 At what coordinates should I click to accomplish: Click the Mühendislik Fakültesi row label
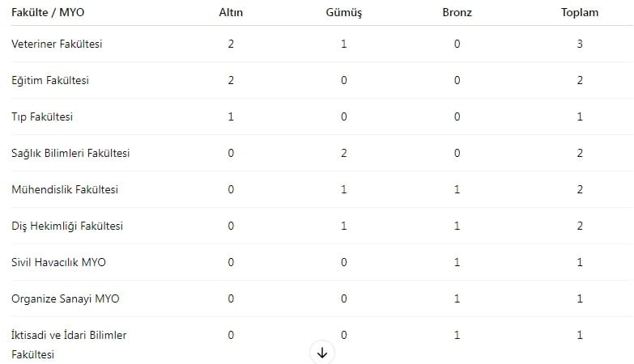tap(65, 189)
